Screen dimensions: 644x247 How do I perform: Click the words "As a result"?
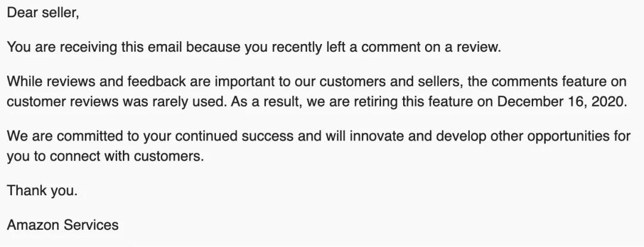pyautogui.click(x=266, y=102)
